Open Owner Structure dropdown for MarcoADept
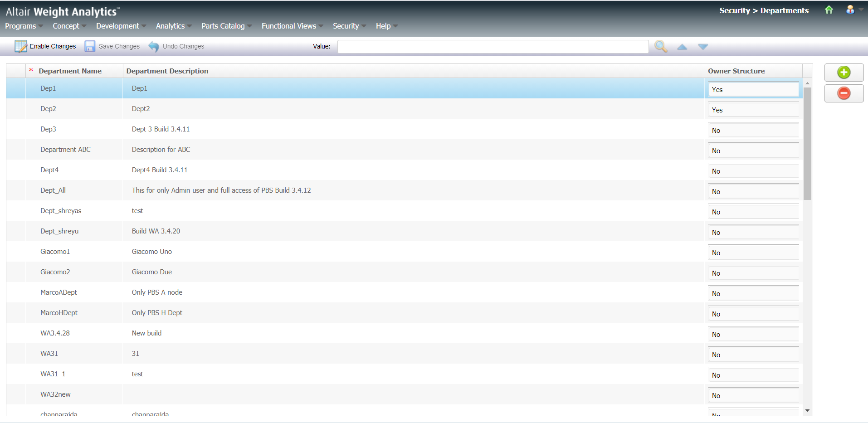 coord(753,293)
